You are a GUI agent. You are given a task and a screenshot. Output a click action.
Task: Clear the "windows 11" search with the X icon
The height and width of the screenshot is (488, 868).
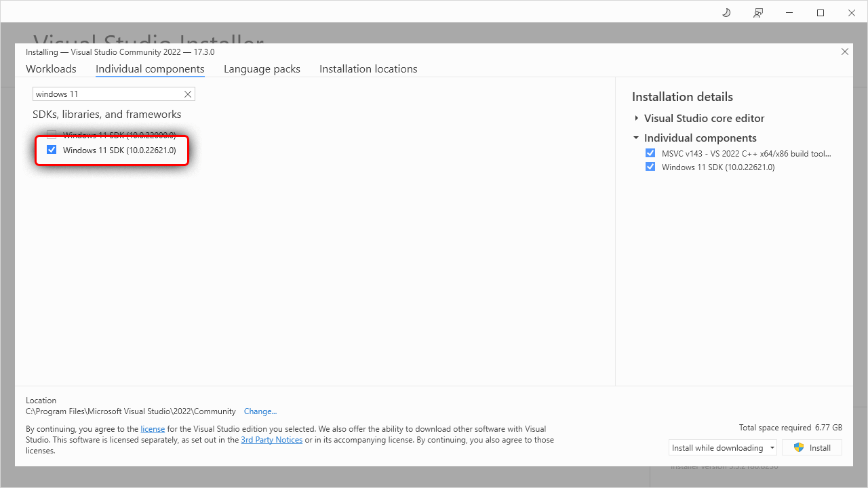click(188, 94)
